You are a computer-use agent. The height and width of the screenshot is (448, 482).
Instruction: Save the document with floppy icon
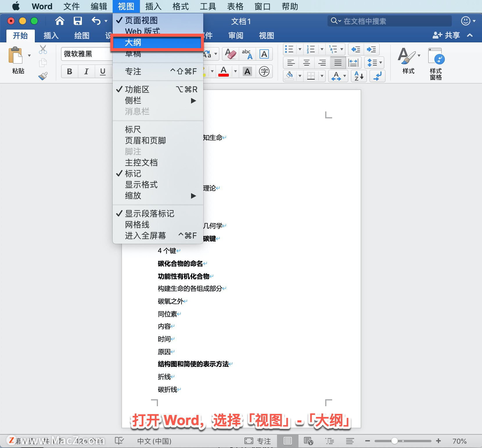[x=78, y=21]
